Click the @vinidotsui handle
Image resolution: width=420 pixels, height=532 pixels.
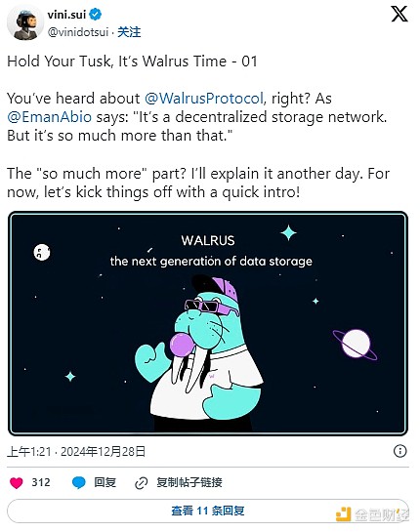pos(78,32)
